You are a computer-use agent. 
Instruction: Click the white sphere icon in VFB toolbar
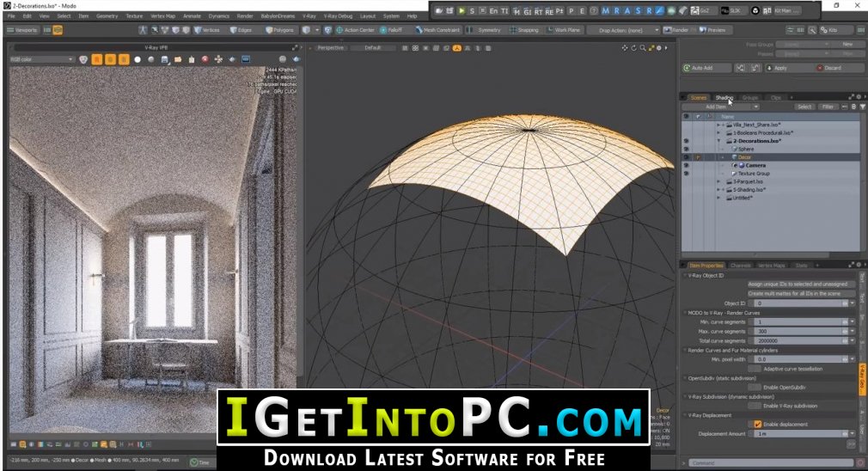(138, 59)
